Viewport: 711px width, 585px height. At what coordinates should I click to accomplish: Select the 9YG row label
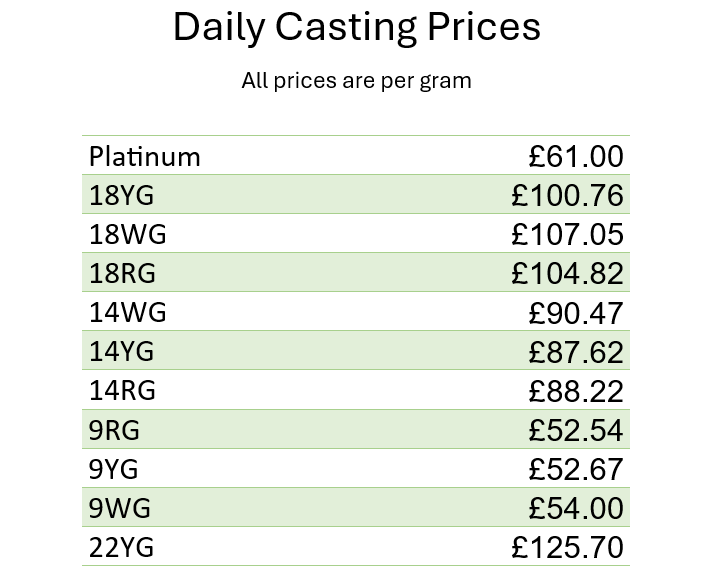coord(113,469)
